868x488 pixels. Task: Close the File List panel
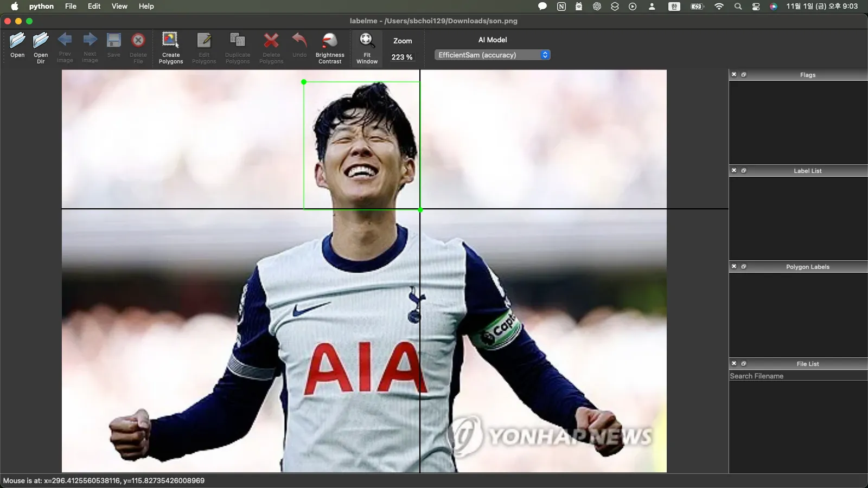(734, 363)
